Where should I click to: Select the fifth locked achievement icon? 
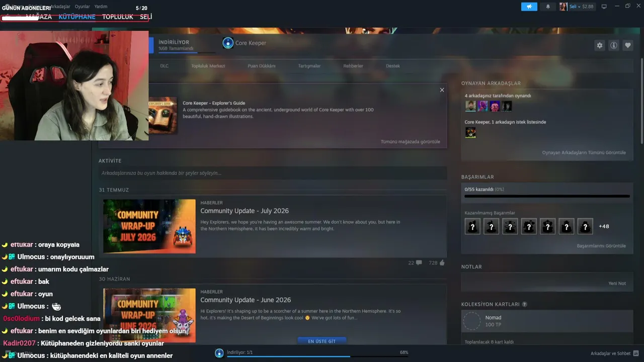547,226
